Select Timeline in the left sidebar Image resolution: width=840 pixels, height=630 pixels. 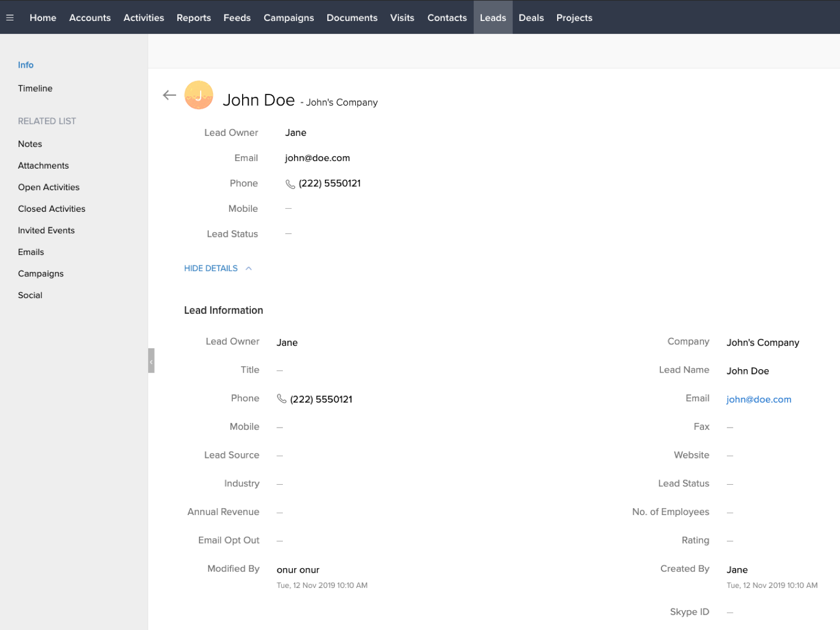[x=35, y=88]
